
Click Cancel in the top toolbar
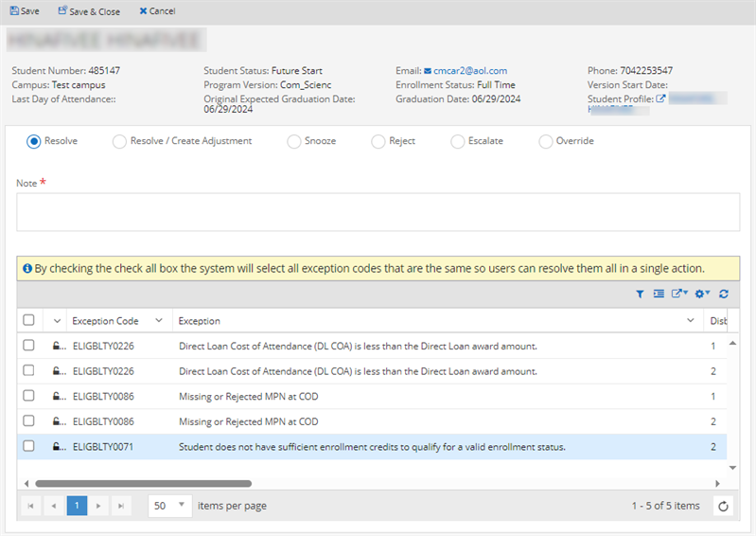click(157, 11)
